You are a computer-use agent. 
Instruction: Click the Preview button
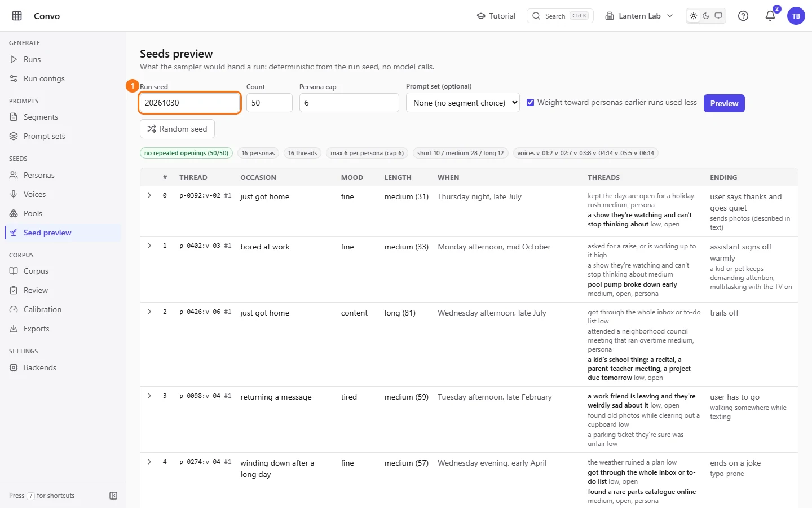pos(724,103)
